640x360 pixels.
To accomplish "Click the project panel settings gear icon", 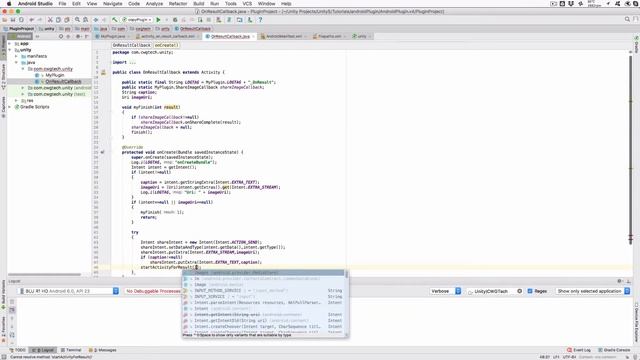I will (x=78, y=36).
